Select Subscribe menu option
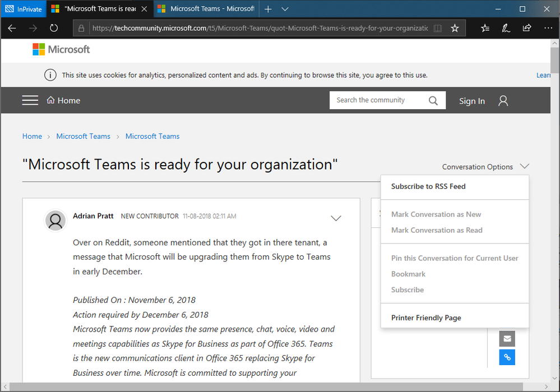Screen dimensions: 560x392 pos(408,290)
